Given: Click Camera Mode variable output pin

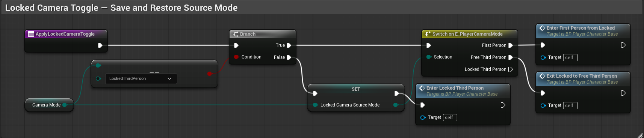Looking at the screenshot, I should 65,105.
